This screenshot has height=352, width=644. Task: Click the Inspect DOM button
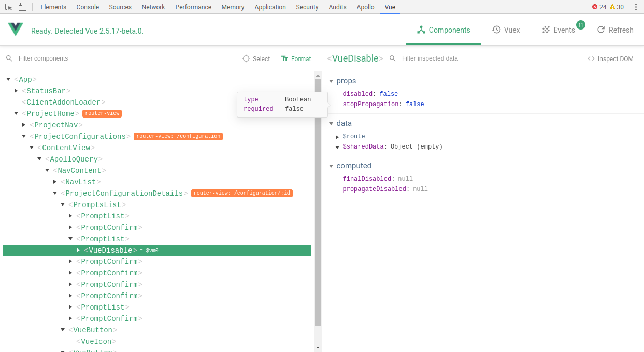pyautogui.click(x=610, y=59)
